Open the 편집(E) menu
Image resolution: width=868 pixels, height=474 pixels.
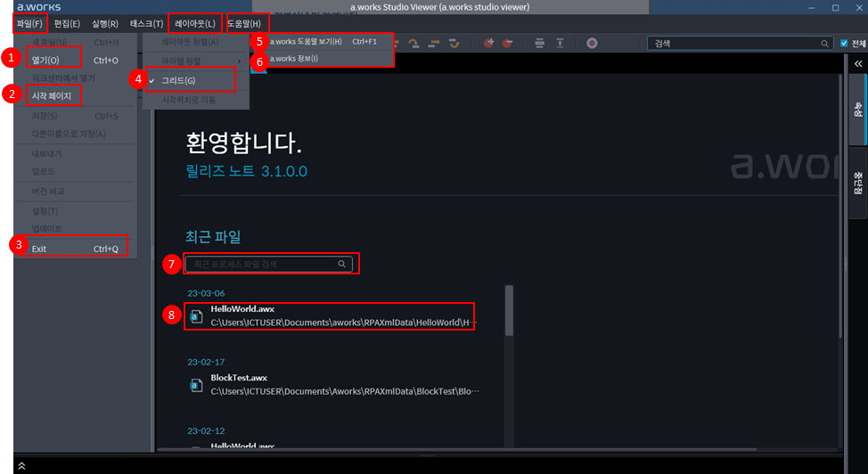click(x=67, y=23)
